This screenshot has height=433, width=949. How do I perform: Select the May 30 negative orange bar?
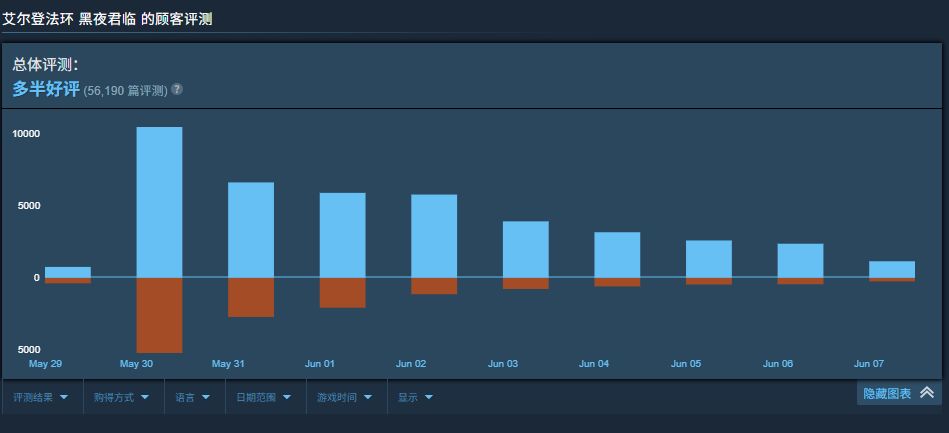(159, 315)
